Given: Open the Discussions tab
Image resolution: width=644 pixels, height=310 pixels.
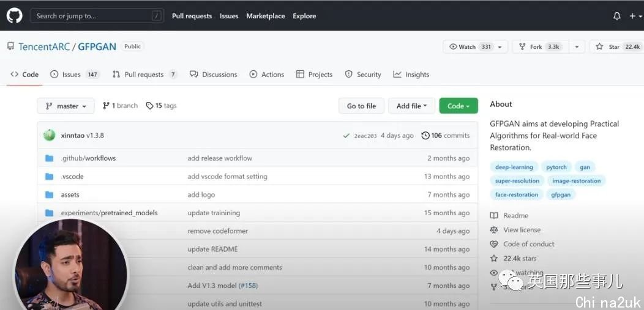Looking at the screenshot, I should click(x=213, y=74).
